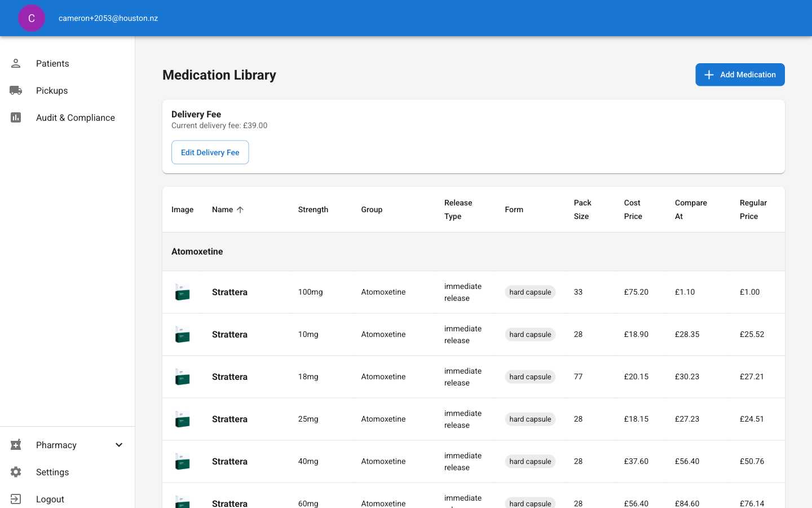Screen dimensions: 812x508
Task: Open the Patients section
Action: point(68,63)
